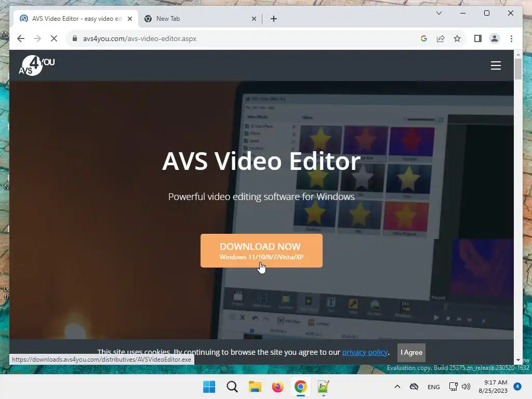The height and width of the screenshot is (399, 532).
Task: Click the Google icon in the address bar
Action: click(424, 38)
